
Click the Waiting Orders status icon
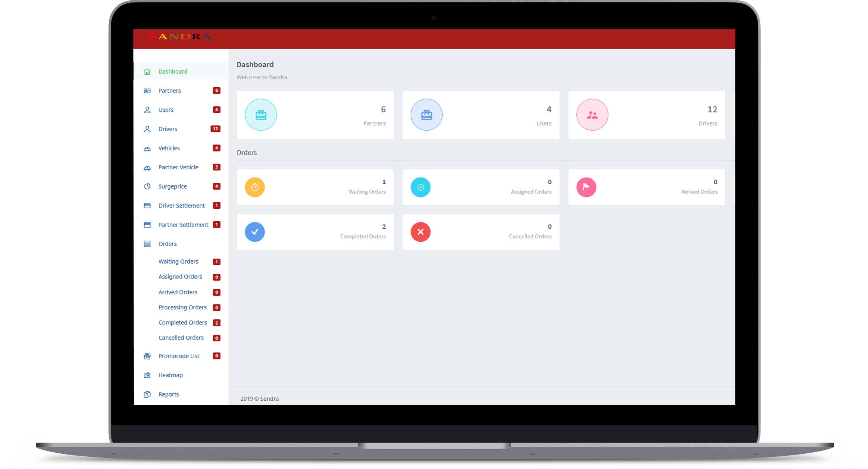[254, 186]
